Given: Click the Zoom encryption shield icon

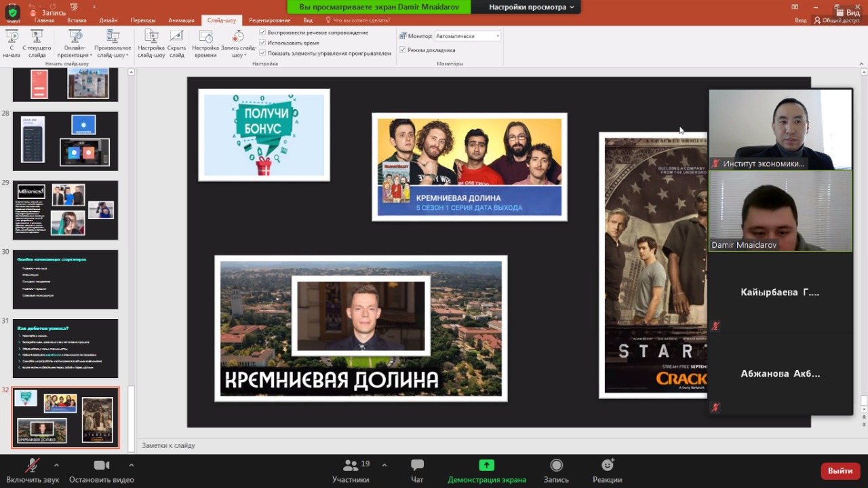Looking at the screenshot, I should click(12, 13).
